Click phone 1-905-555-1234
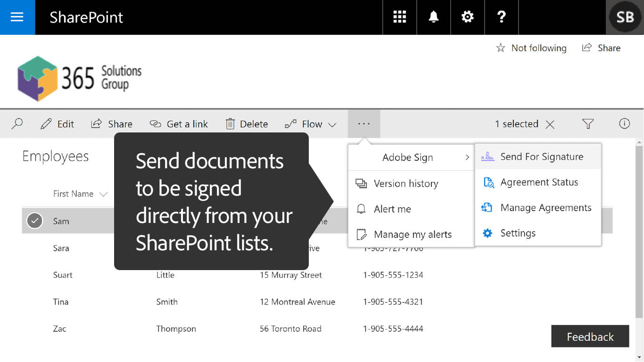 click(x=393, y=275)
